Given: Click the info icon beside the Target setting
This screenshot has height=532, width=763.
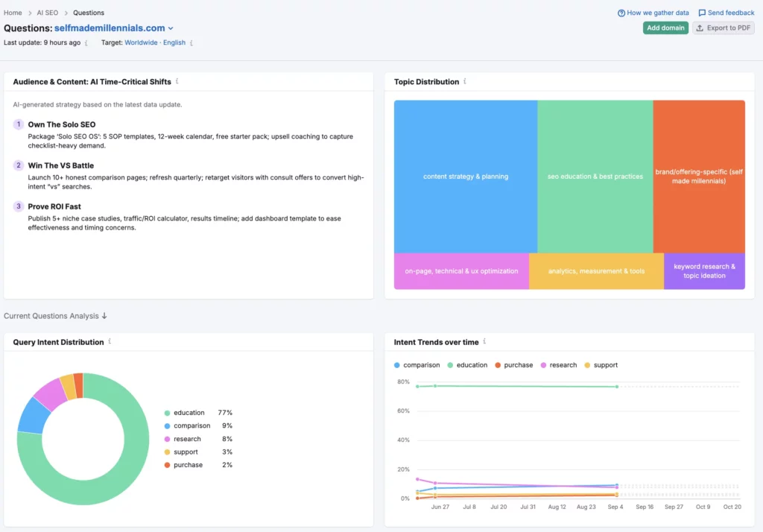Looking at the screenshot, I should pos(191,42).
